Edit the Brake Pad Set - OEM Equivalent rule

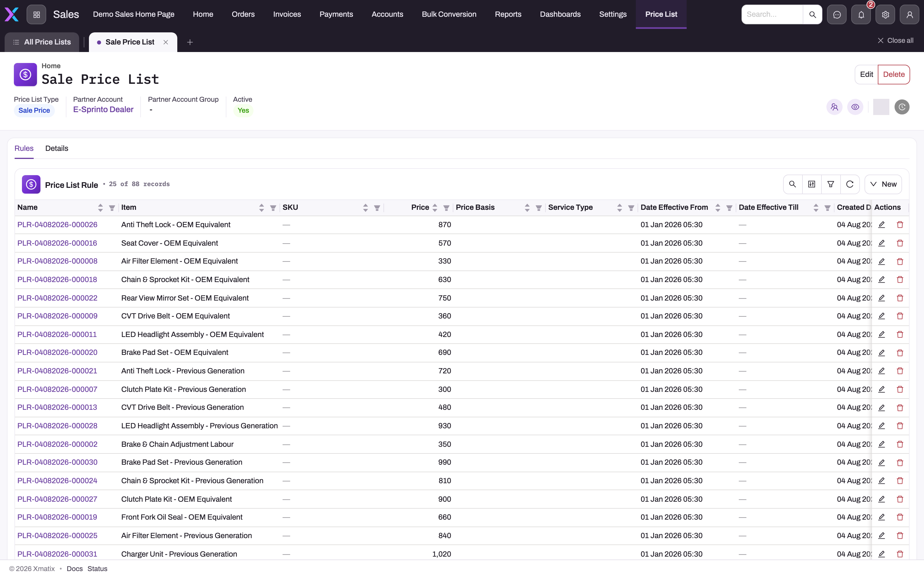(882, 353)
